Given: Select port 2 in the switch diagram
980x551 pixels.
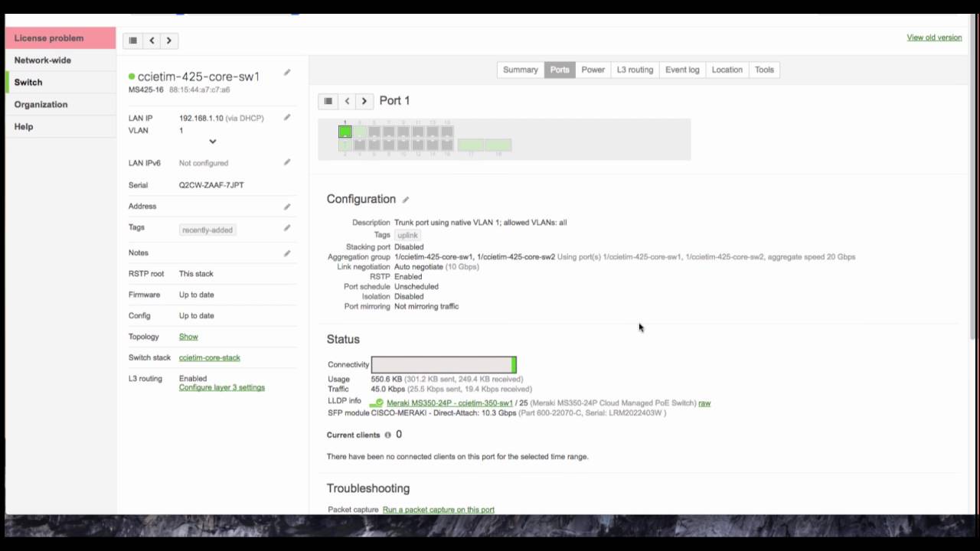Looking at the screenshot, I should (x=345, y=145).
